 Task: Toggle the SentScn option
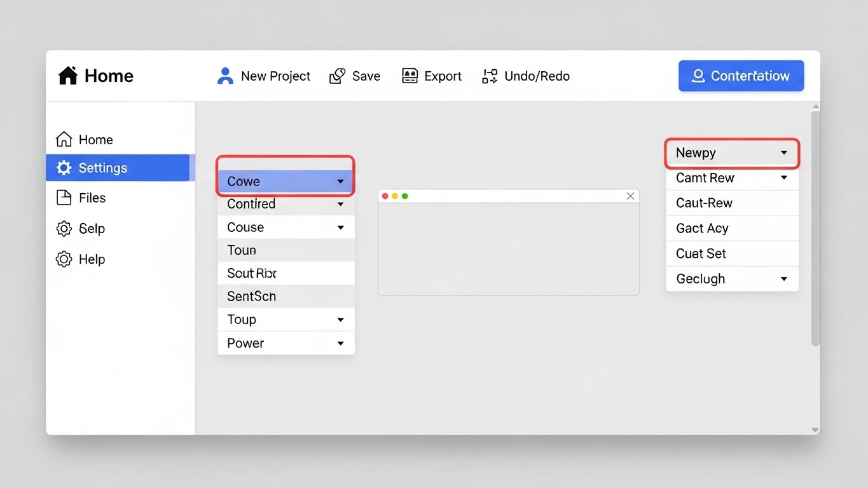286,295
